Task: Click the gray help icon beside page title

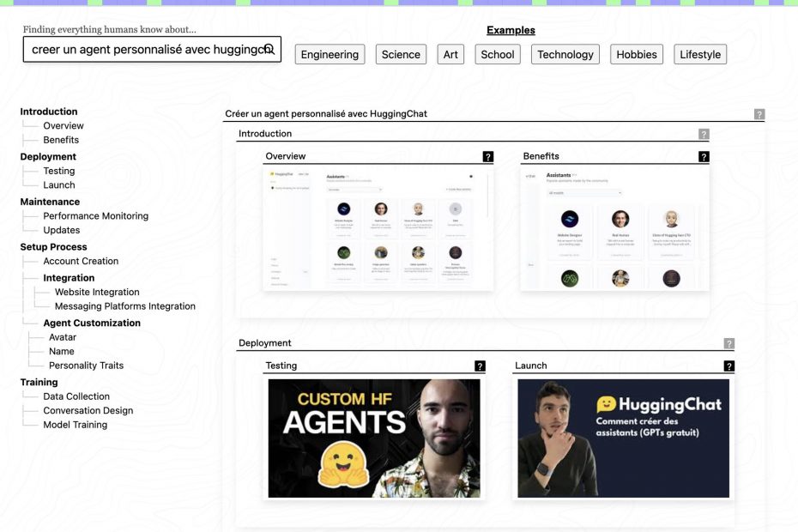Action: [x=759, y=114]
